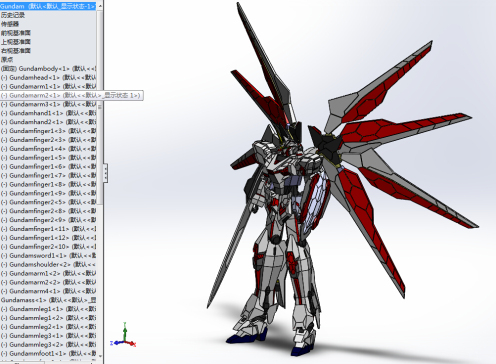This screenshot has width=496, height=364.
Task: Select Gundammfoot1<1> component
Action: (48, 353)
